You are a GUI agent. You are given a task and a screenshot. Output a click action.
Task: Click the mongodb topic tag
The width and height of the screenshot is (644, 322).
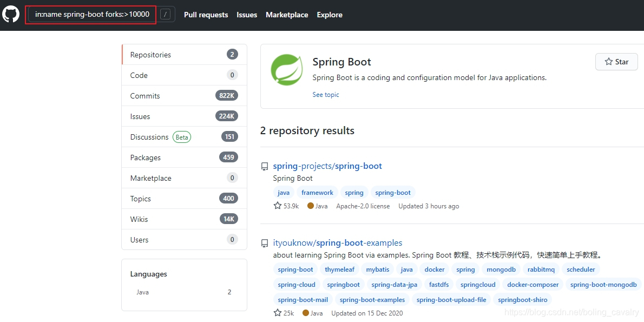502,270
